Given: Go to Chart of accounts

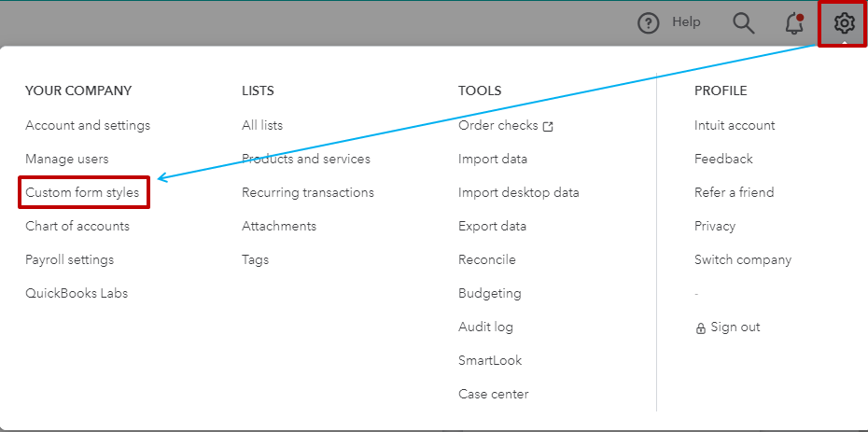Looking at the screenshot, I should (x=77, y=226).
